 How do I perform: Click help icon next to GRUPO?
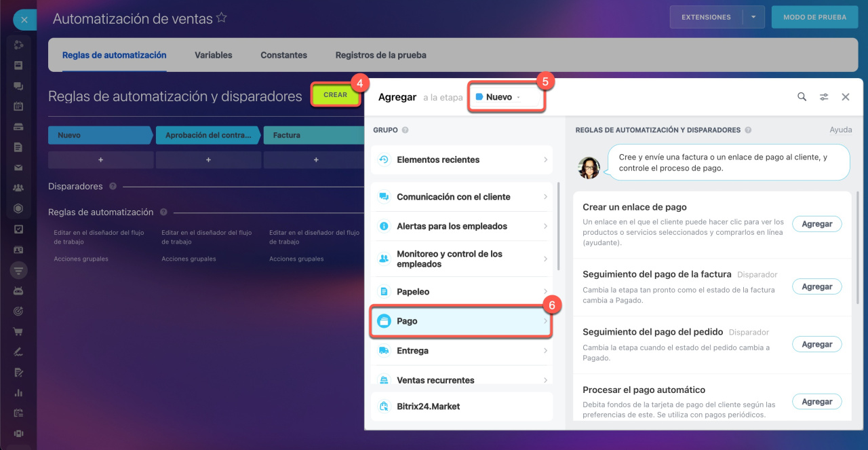405,130
